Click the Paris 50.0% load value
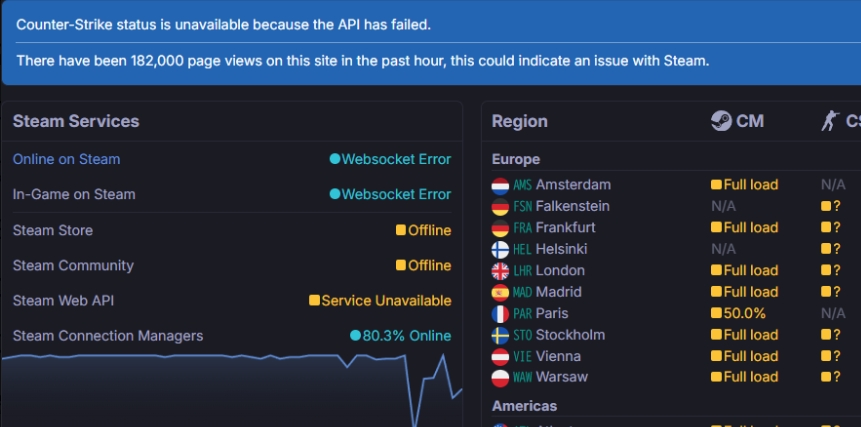861x427 pixels. pos(738,314)
